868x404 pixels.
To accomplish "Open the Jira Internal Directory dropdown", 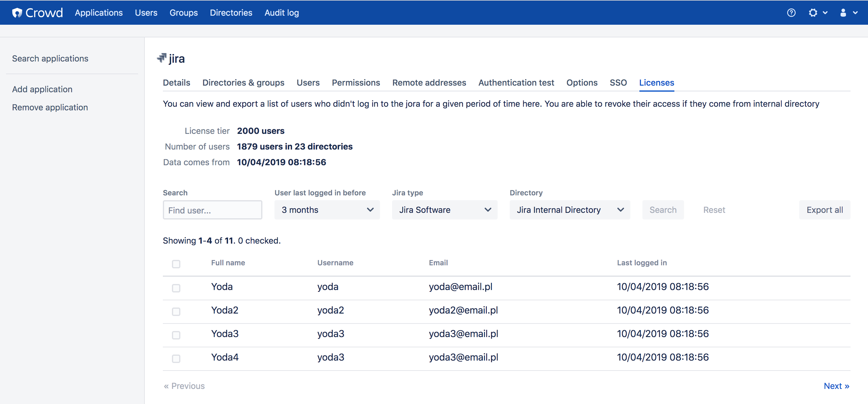I will [570, 210].
